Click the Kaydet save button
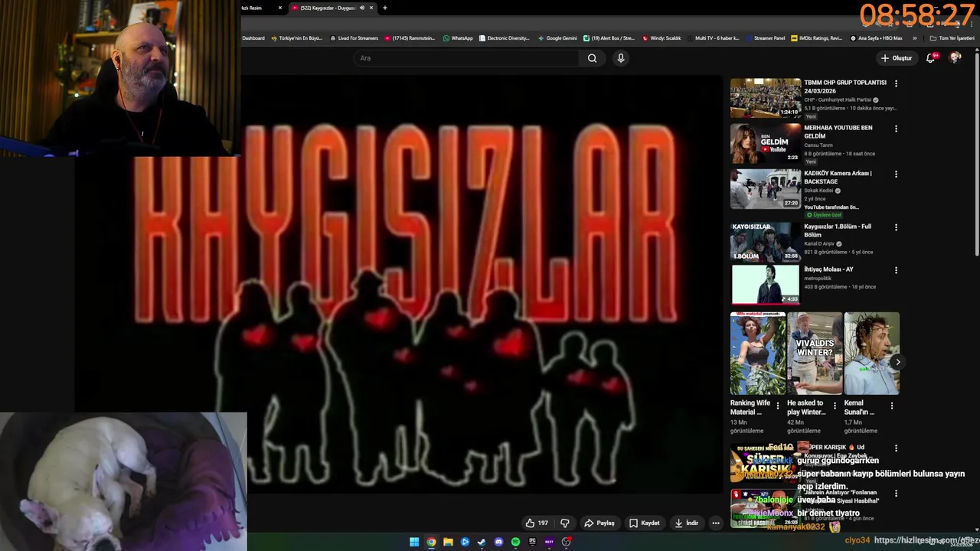The height and width of the screenshot is (551, 980). coord(645,523)
